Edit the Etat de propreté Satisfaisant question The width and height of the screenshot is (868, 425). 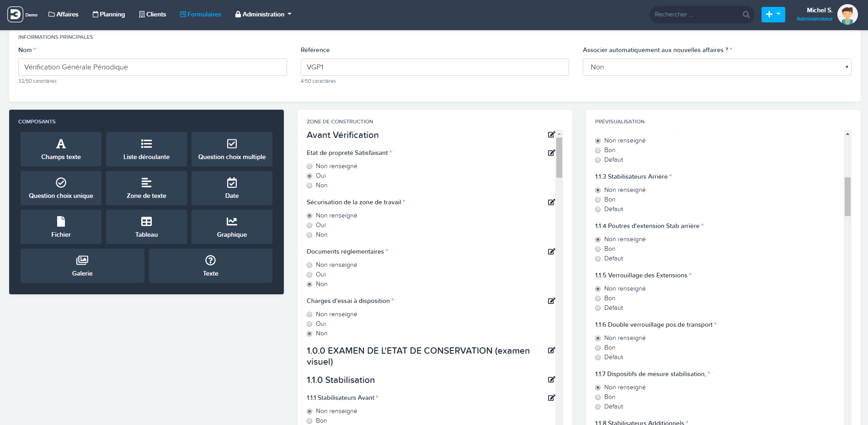[x=551, y=153]
